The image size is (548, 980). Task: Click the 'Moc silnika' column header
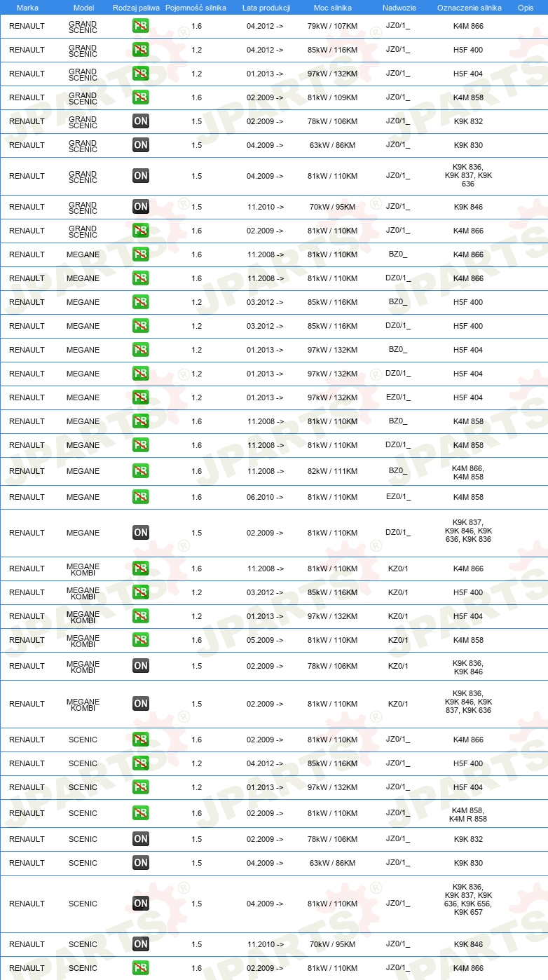click(332, 7)
